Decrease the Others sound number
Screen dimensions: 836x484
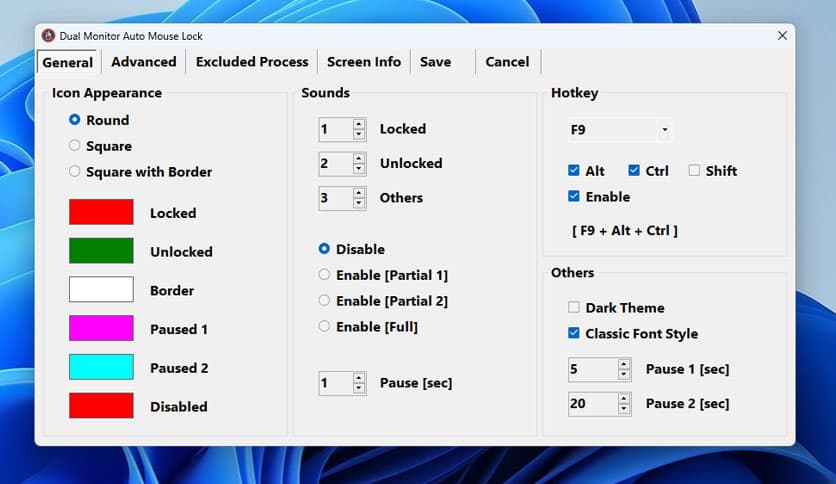(359, 204)
